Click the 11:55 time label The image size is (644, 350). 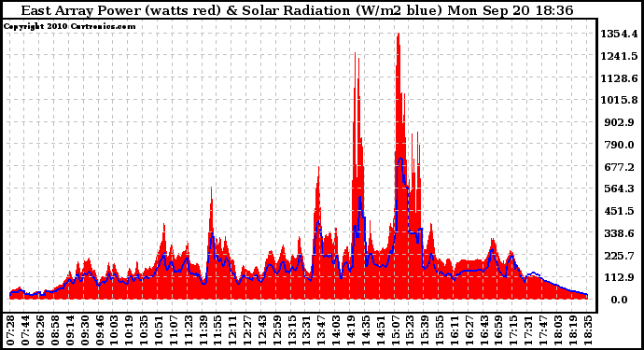tap(217, 330)
